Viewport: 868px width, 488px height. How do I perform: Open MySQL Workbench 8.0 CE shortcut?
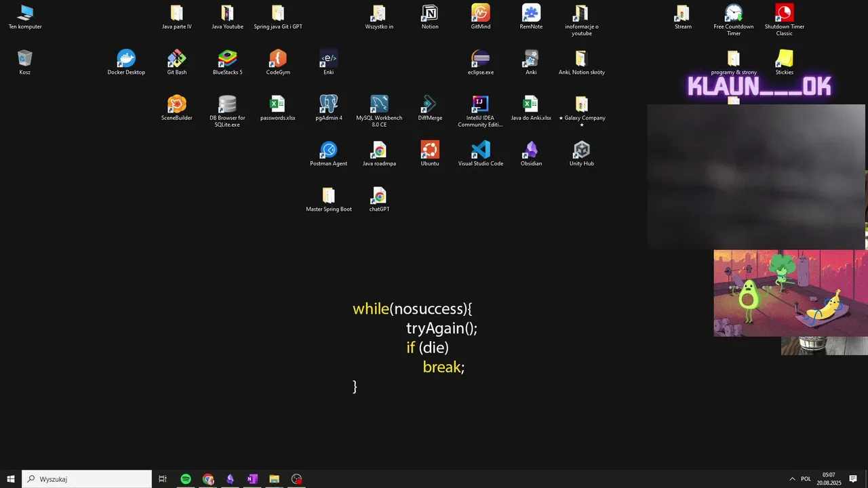(379, 111)
